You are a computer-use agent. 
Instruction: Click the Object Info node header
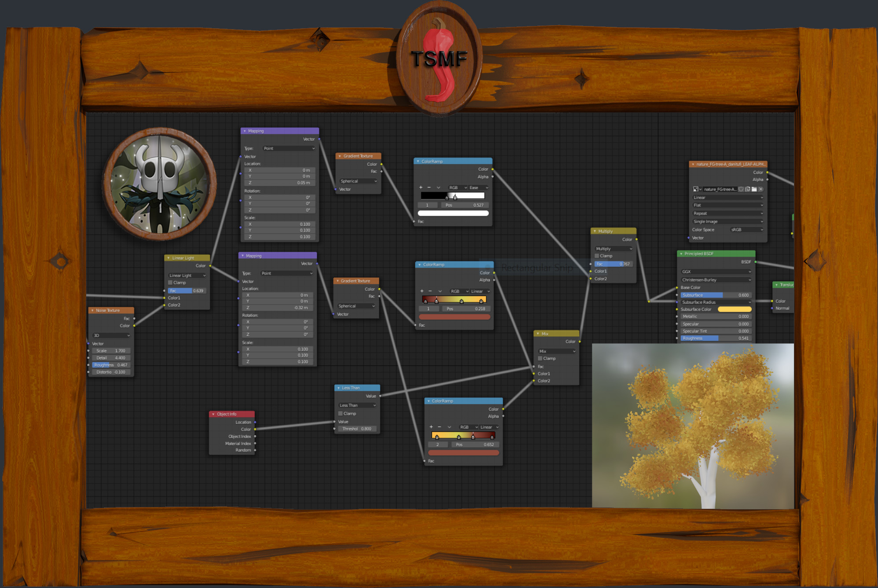coord(232,414)
